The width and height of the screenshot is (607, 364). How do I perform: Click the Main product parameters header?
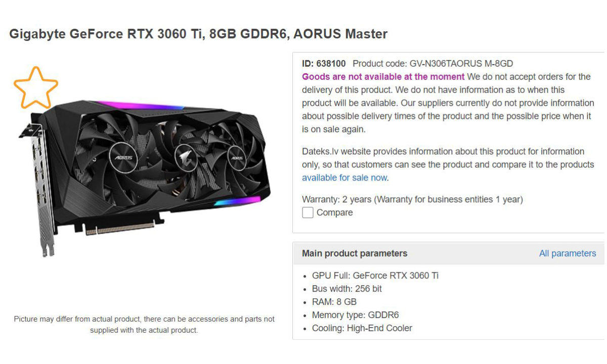355,254
